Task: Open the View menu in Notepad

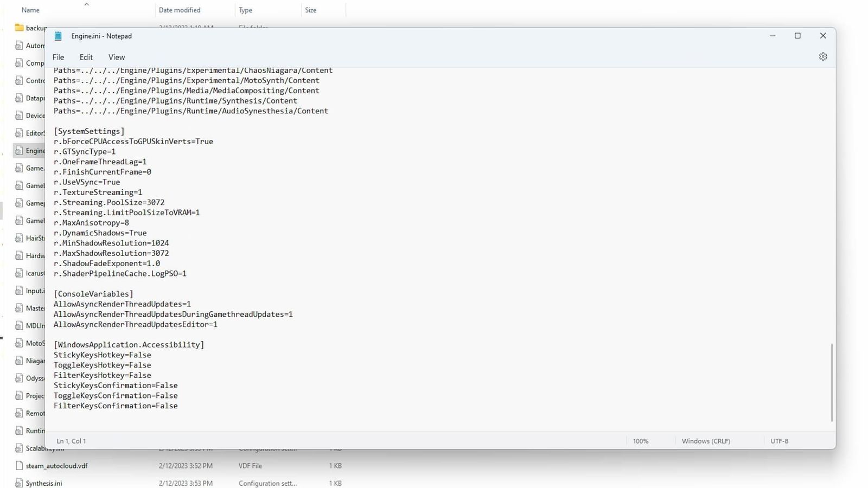Action: point(116,57)
